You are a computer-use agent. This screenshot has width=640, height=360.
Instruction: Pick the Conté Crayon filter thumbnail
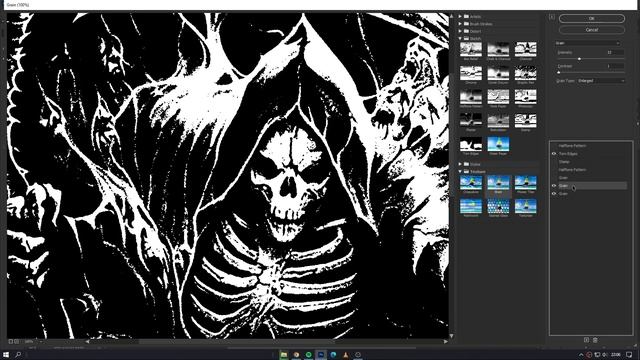pos(498,73)
